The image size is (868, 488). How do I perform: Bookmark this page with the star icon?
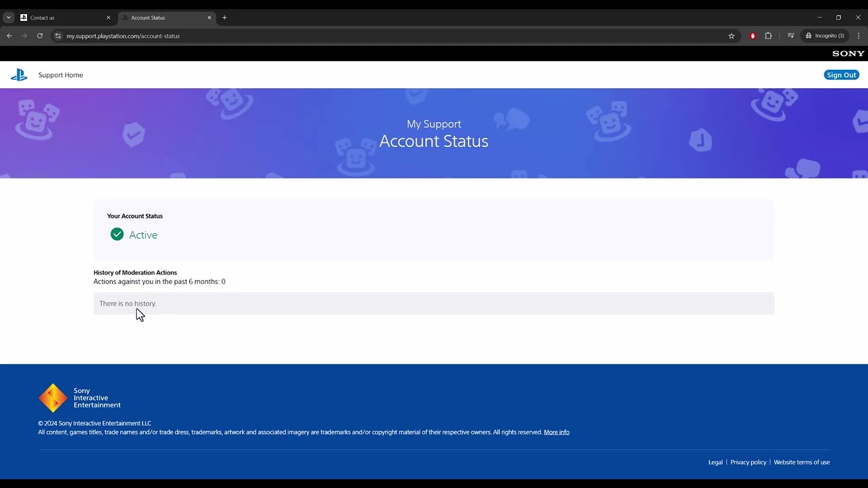731,36
